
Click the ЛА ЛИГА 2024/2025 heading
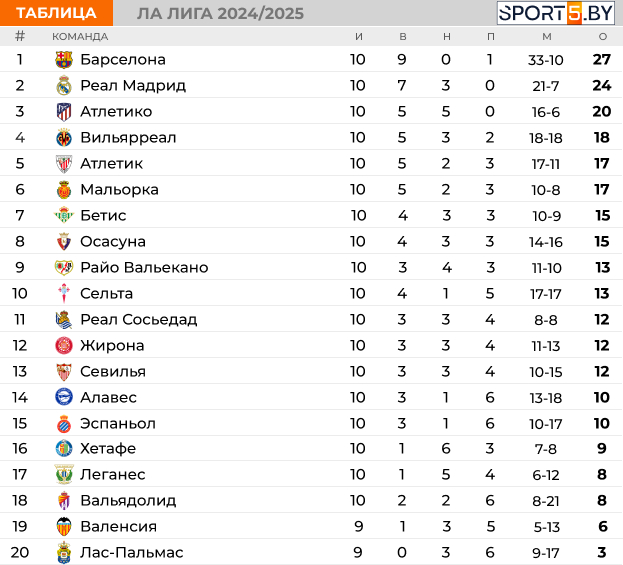pos(220,14)
